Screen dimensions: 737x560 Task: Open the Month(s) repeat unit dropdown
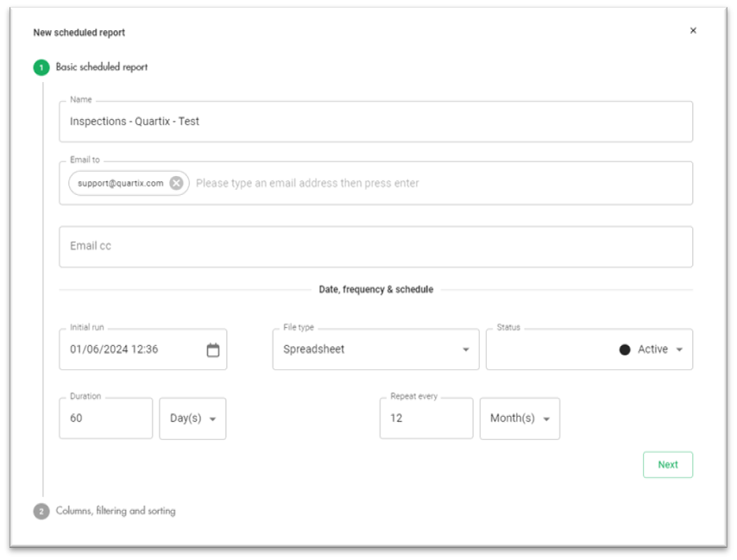520,418
